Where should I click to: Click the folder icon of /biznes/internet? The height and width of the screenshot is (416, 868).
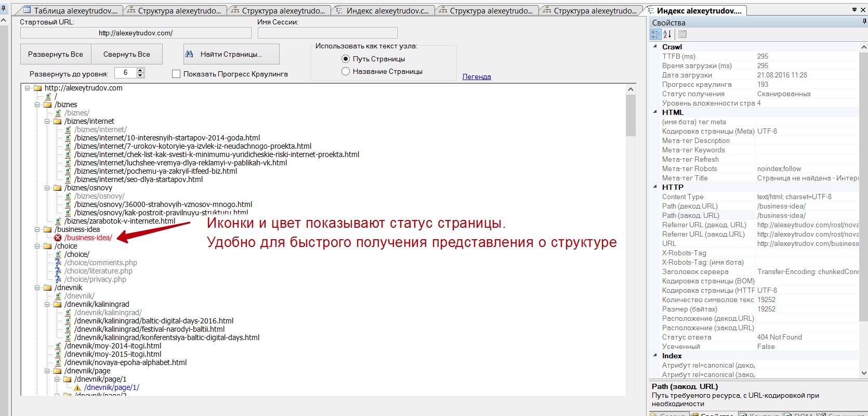[x=58, y=121]
